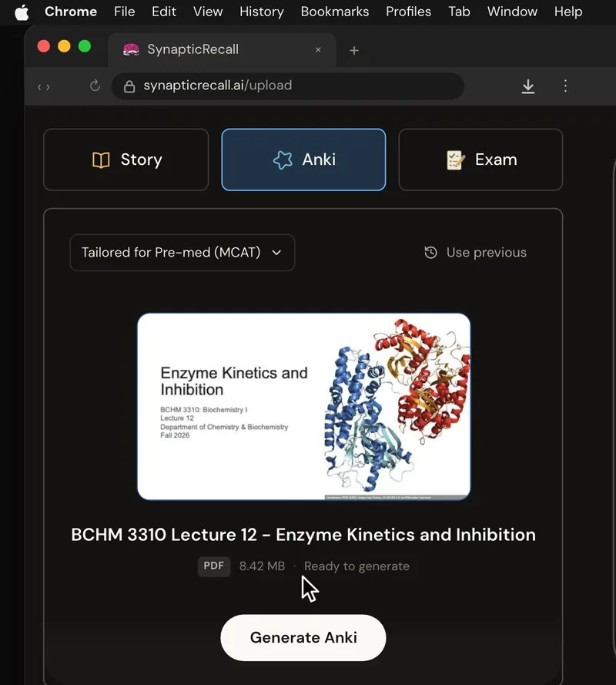
Task: Open the Bookmarks menu
Action: [335, 12]
